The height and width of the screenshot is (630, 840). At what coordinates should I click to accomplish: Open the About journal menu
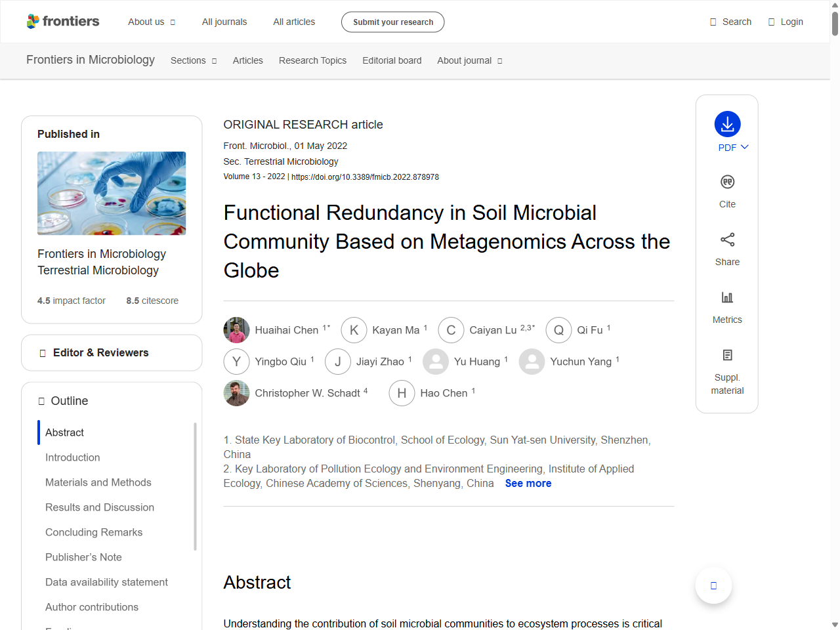click(469, 60)
